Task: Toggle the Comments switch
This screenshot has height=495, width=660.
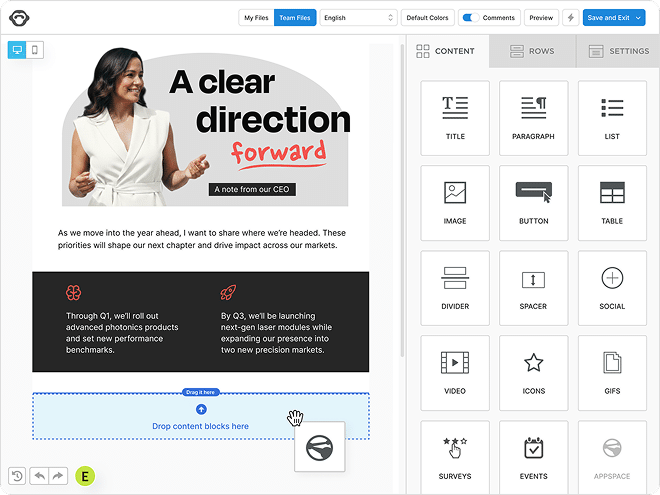Action: (x=469, y=18)
